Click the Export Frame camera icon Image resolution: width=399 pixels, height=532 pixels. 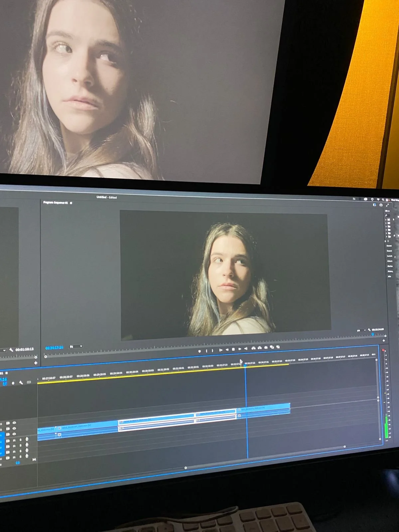coord(266,347)
